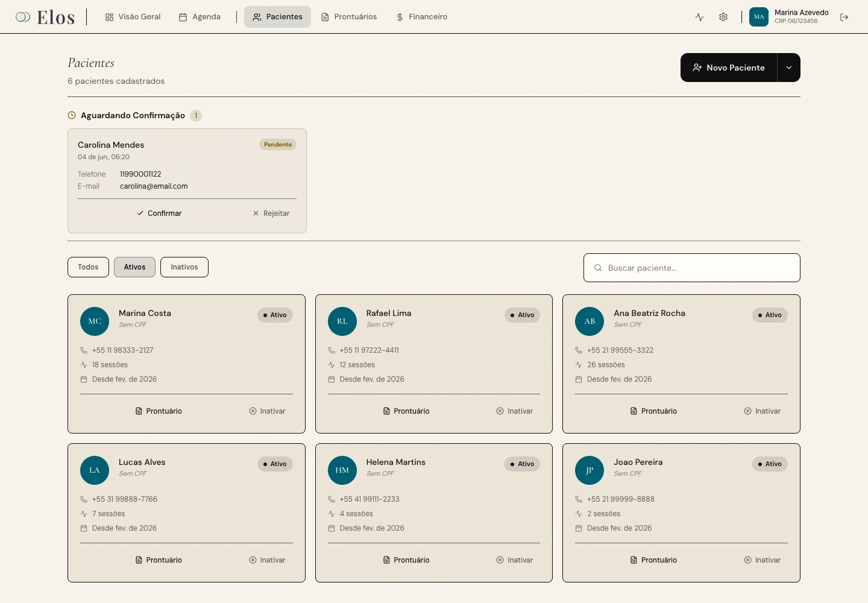Click calendar icon on Ana Beatriz Rocha card
868x603 pixels.
pyautogui.click(x=579, y=379)
